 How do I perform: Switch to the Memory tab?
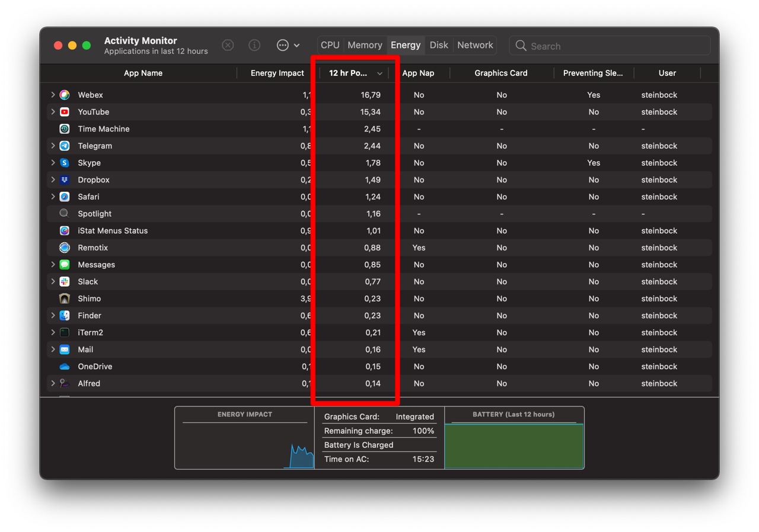pyautogui.click(x=365, y=45)
